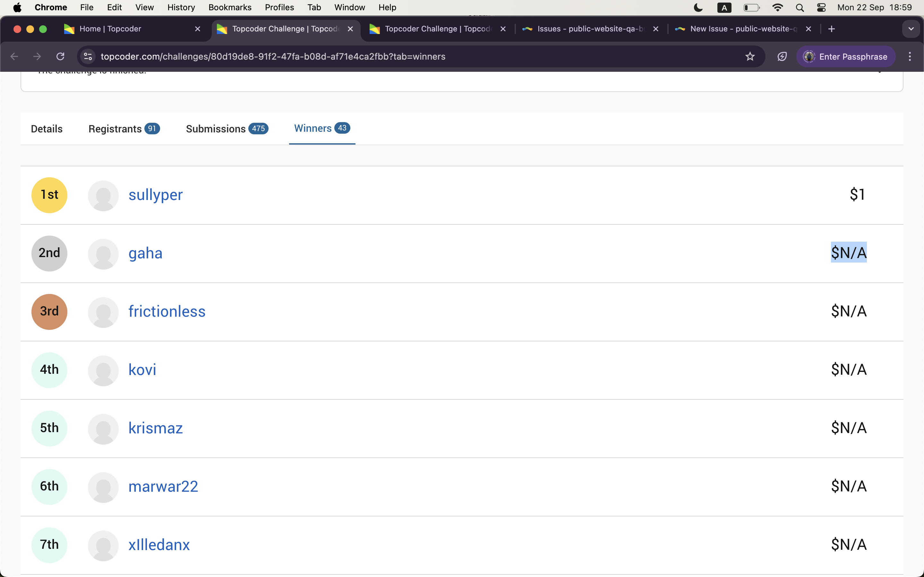
Task: Close the Home | Topcoder tab
Action: point(197,29)
